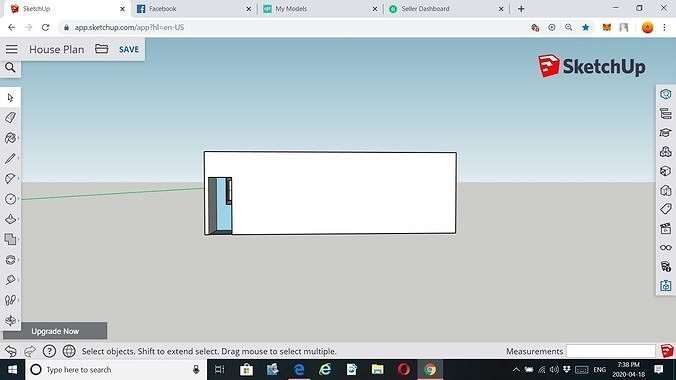676x380 pixels.
Task: Pick the Circle drawing tool
Action: 10,199
